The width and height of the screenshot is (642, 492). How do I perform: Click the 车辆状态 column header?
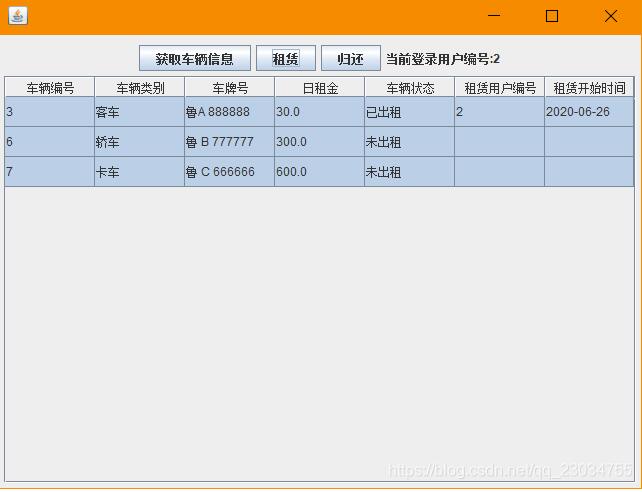pyautogui.click(x=410, y=87)
